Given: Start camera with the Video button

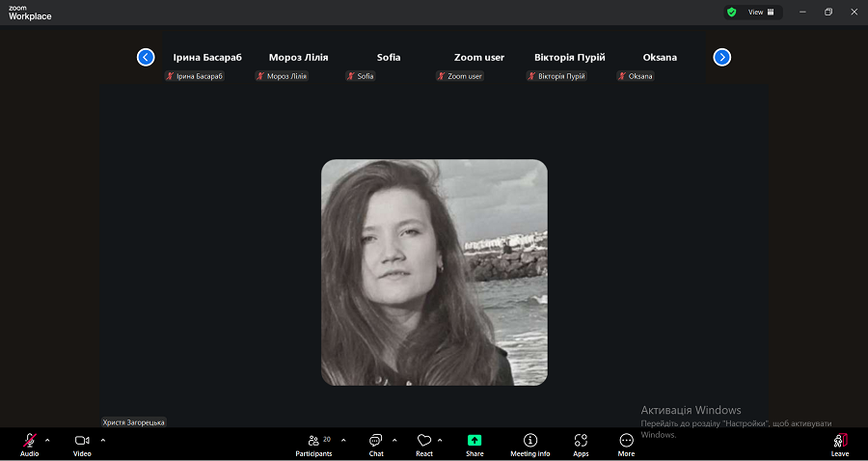Looking at the screenshot, I should pyautogui.click(x=82, y=445).
